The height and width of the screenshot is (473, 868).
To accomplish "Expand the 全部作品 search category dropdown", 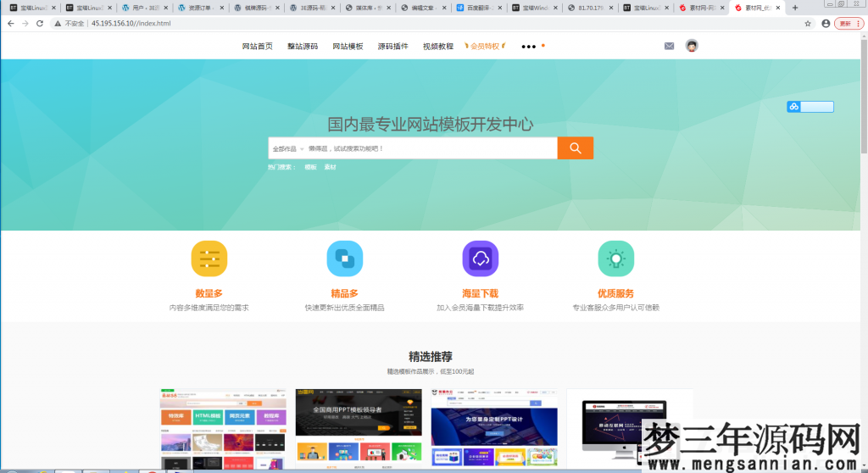I will pyautogui.click(x=288, y=148).
